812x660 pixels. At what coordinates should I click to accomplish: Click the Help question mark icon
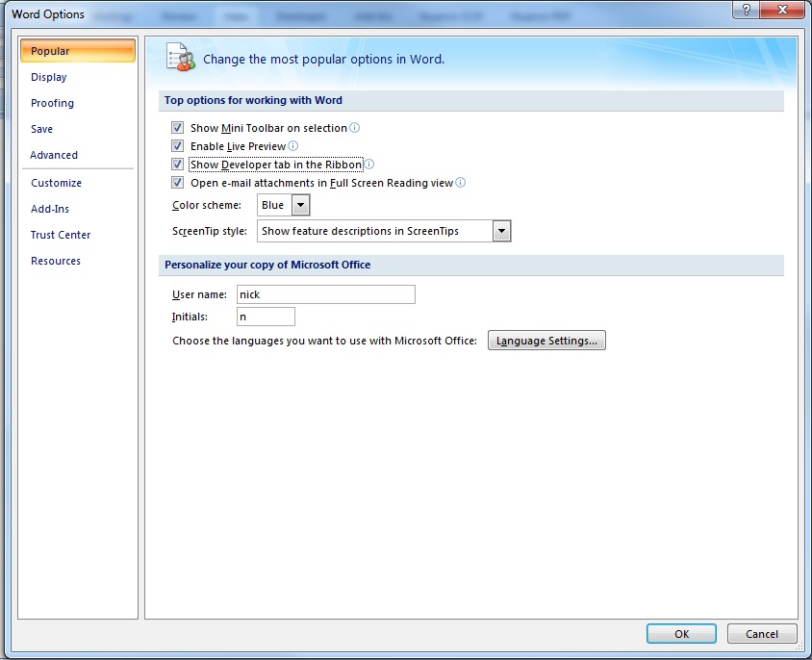[x=747, y=10]
